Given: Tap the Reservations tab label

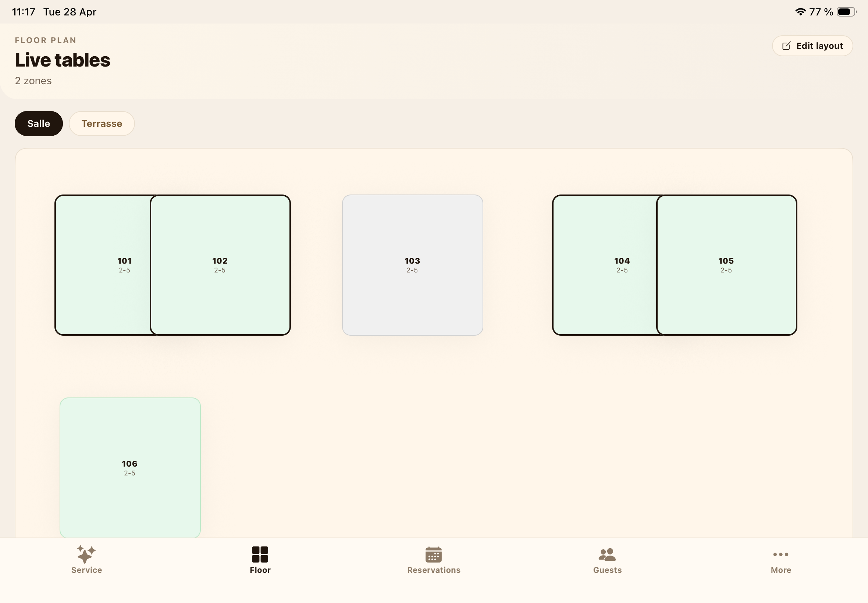Looking at the screenshot, I should coord(433,570).
